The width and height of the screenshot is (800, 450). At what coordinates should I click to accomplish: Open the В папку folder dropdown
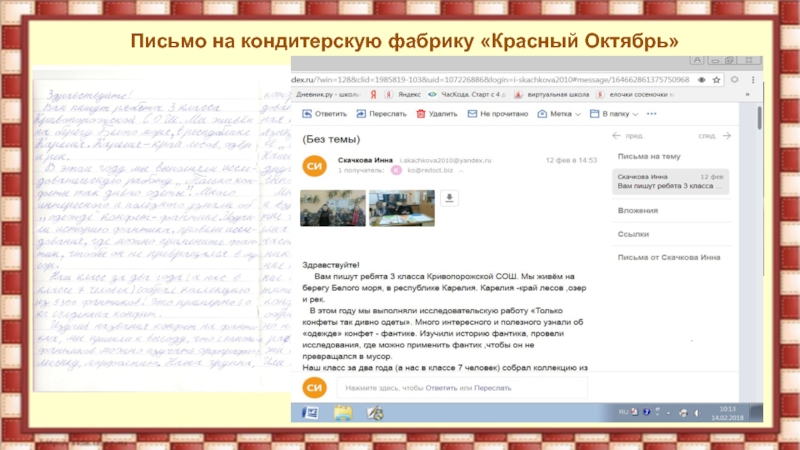click(614, 114)
